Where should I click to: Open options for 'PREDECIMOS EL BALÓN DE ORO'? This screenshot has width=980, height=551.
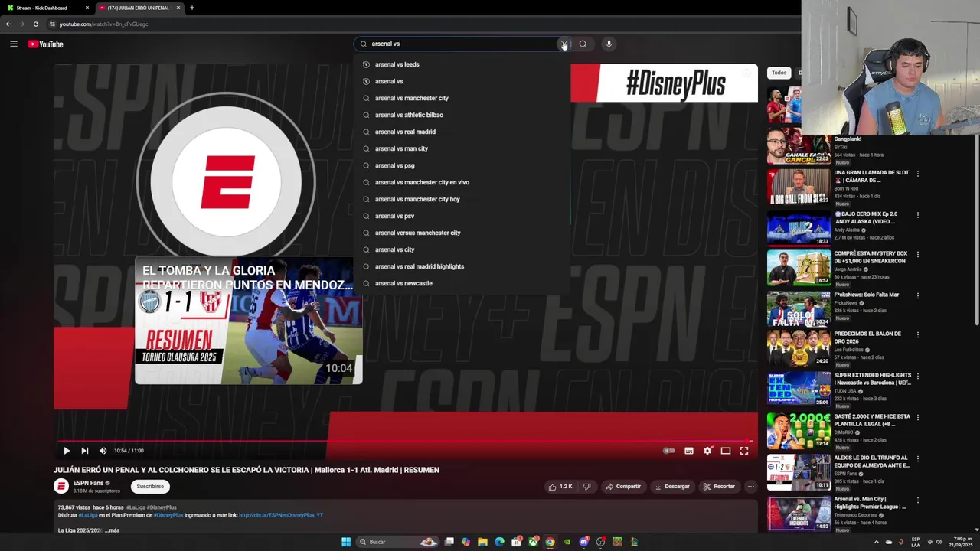click(x=917, y=334)
